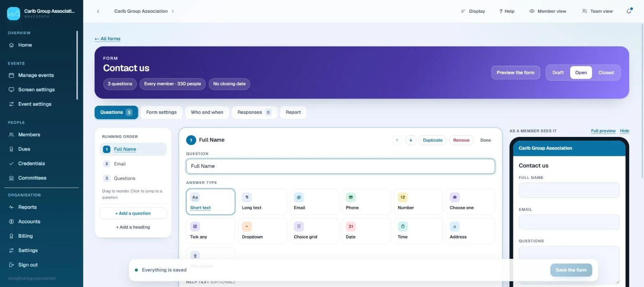The height and width of the screenshot is (287, 644).
Task: Click the back arrow in top bar
Action: pyautogui.click(x=98, y=11)
